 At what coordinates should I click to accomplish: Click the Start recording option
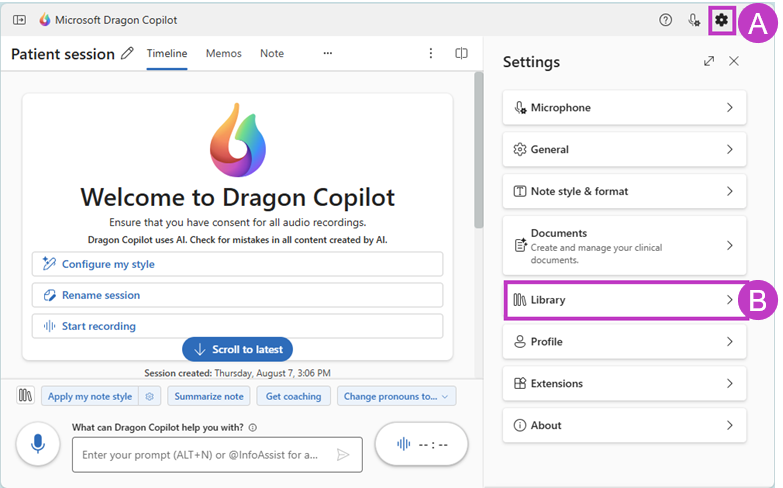(x=237, y=326)
